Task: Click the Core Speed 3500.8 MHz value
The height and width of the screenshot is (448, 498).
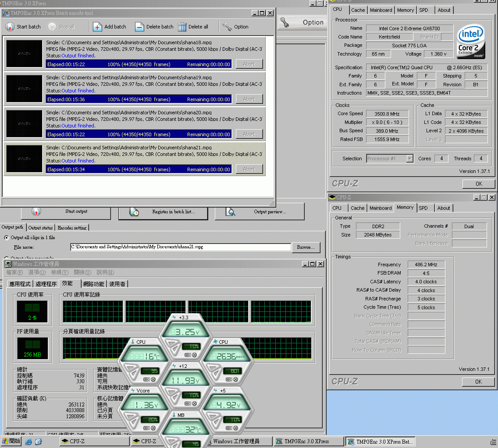Action: point(387,113)
